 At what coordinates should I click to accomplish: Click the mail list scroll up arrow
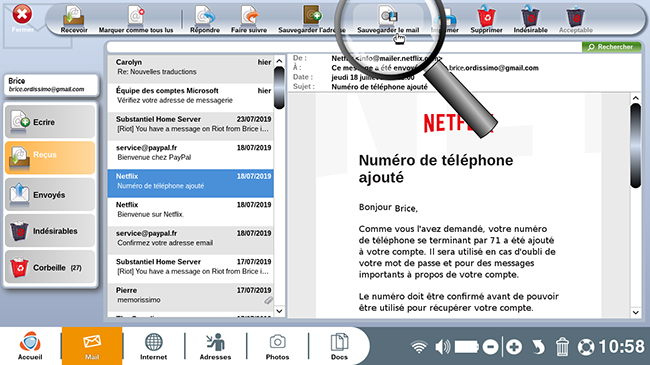click(279, 61)
